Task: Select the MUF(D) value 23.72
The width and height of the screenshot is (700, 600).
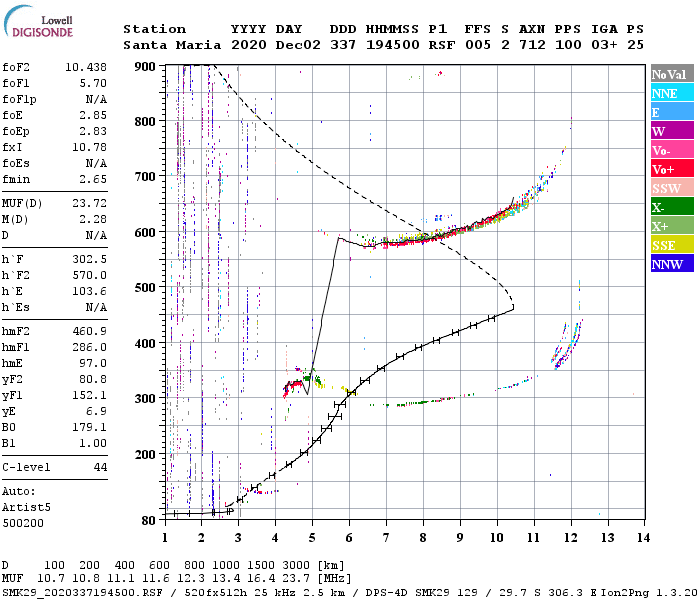Action: tap(89, 203)
